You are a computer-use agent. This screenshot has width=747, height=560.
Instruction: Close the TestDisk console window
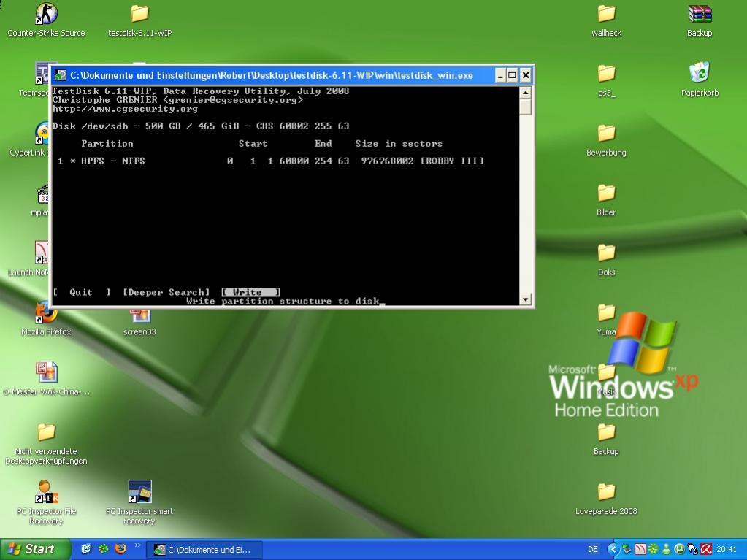tap(526, 75)
